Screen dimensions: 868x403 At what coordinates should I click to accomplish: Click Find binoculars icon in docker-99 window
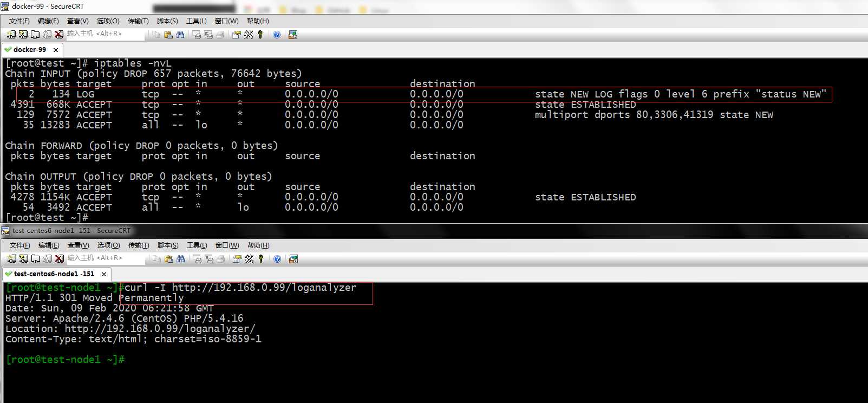180,34
